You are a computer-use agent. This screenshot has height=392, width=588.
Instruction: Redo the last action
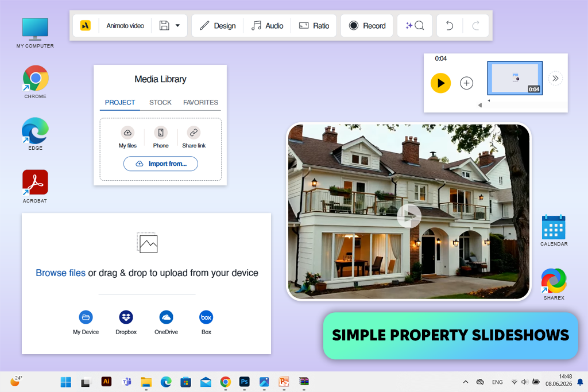pyautogui.click(x=476, y=25)
